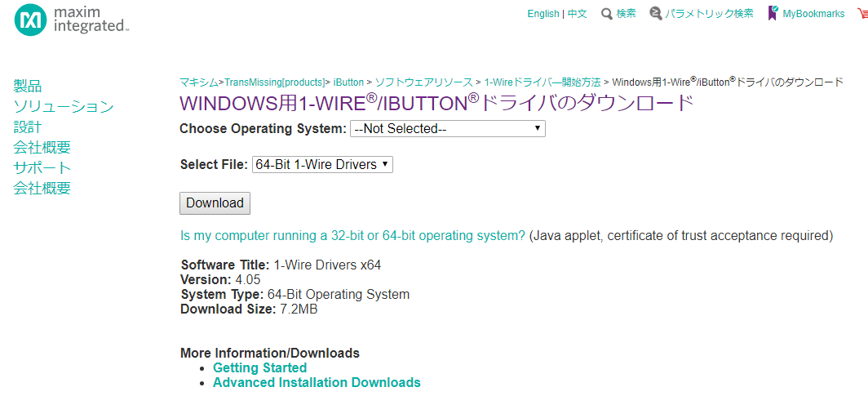The height and width of the screenshot is (405, 868).
Task: Switch language to 中文
Action: coord(577,14)
